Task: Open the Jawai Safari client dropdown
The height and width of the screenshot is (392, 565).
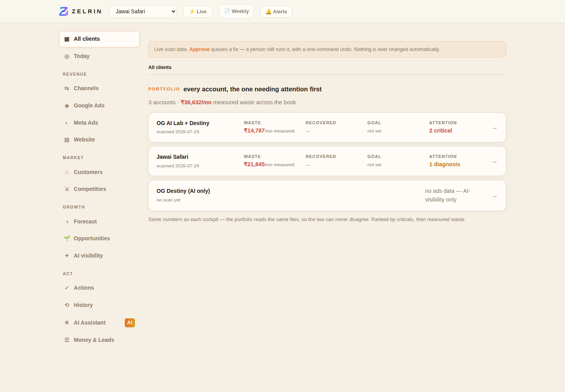Action: coord(143,11)
